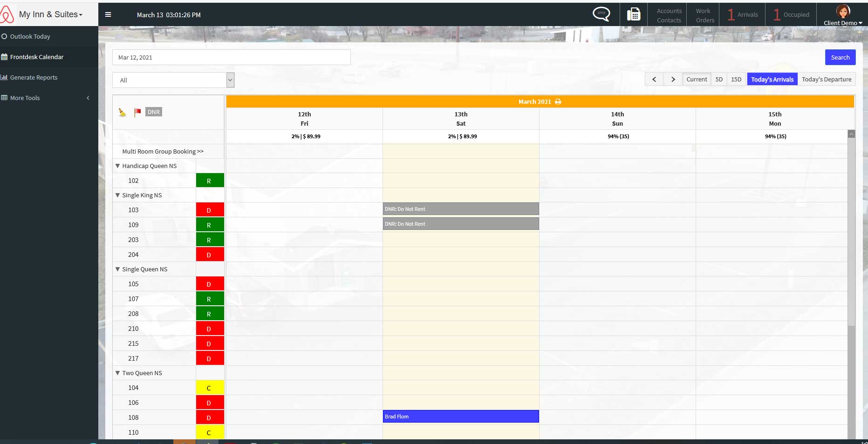This screenshot has width=868, height=444.
Task: Select Today's Arrivals filter
Action: [772, 79]
